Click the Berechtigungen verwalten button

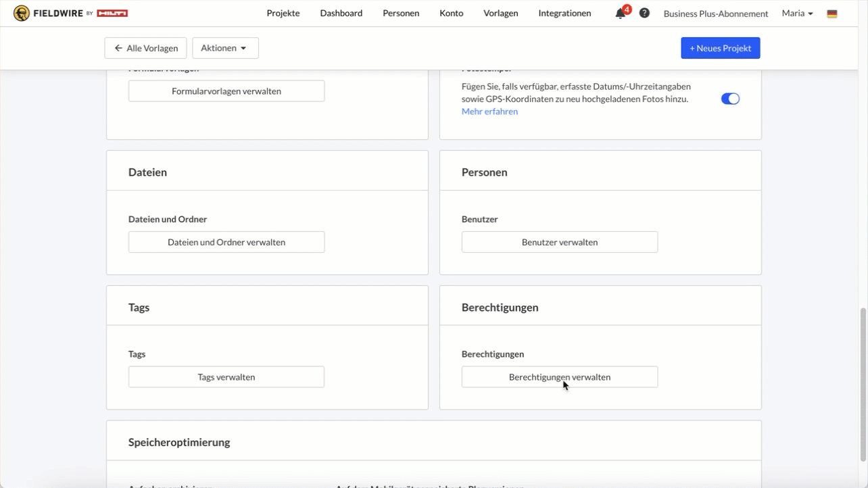[x=559, y=377]
